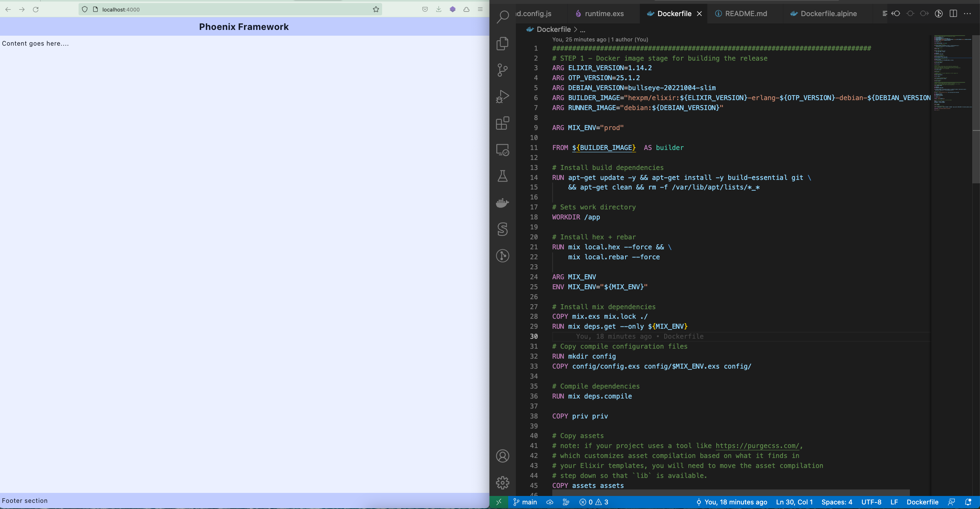Screen dimensions: 980x509
Task: Close the Dockerfile tab
Action: 699,13
